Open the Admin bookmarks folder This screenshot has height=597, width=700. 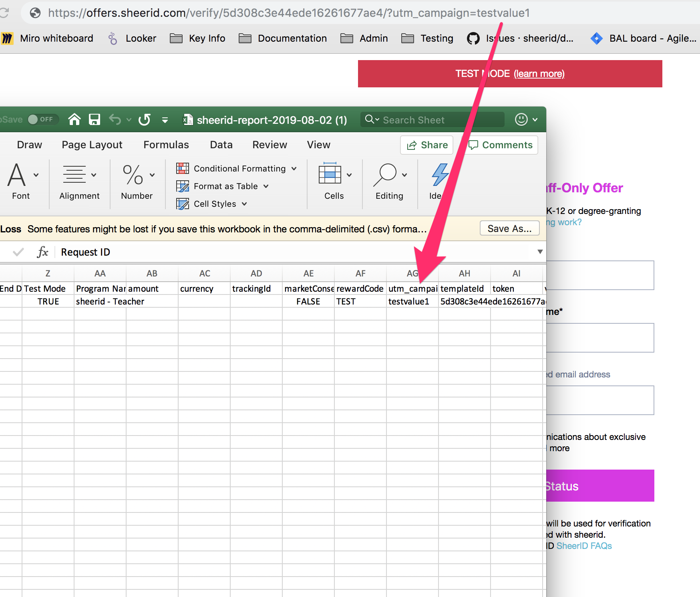coord(364,38)
